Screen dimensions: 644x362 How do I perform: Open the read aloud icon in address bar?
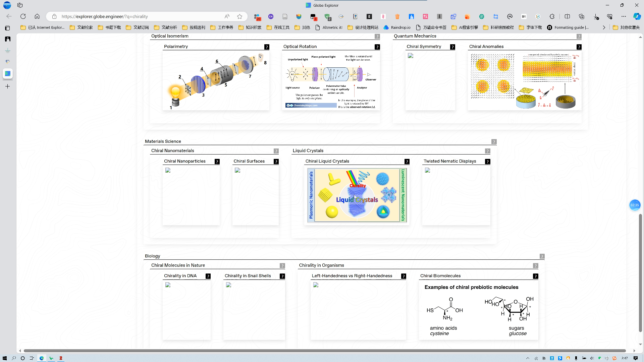pos(227,16)
